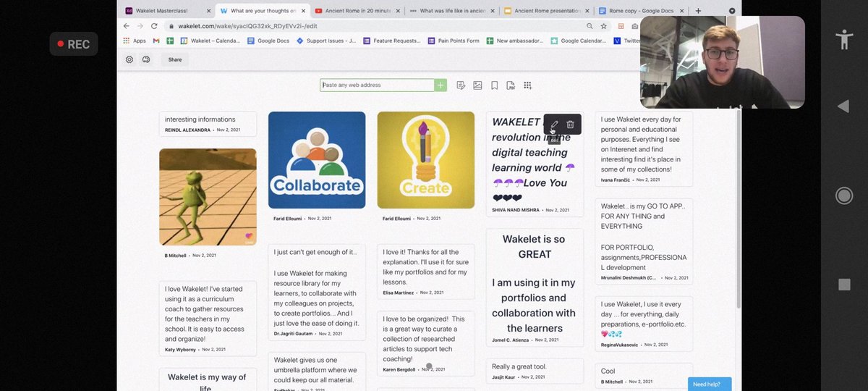Click the 'Really a great tool.' card
Image resolution: width=868 pixels, height=391 pixels.
click(535, 371)
